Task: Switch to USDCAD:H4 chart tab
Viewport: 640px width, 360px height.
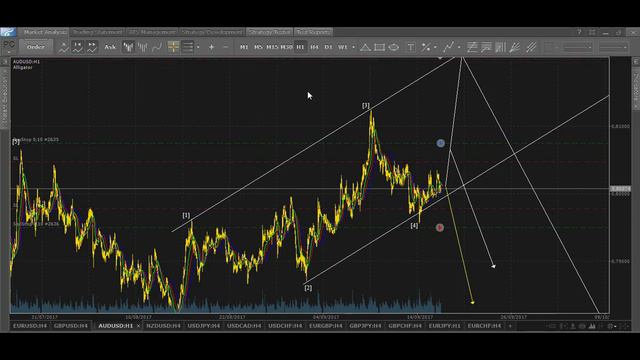Action: [x=244, y=326]
